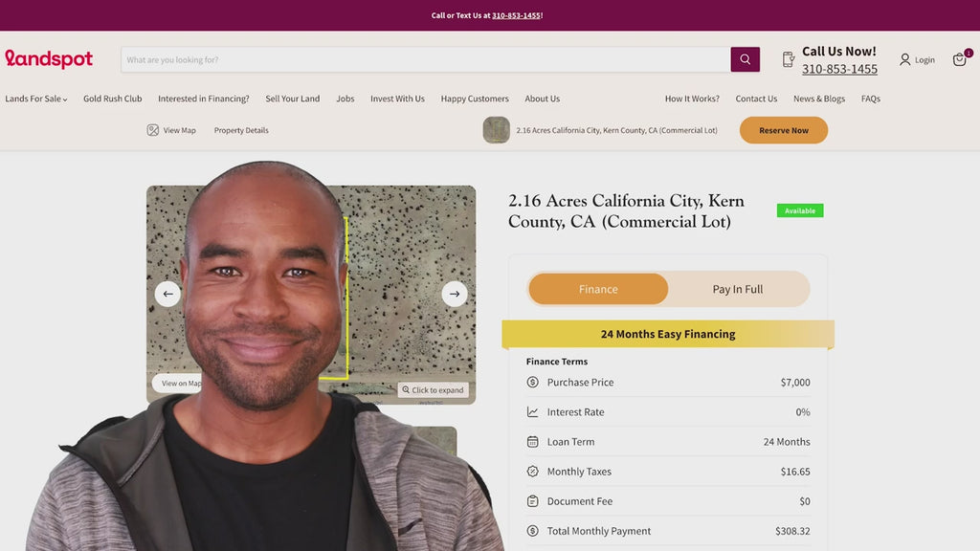This screenshot has width=980, height=551.
Task: Click the Landspot logo
Action: [49, 58]
